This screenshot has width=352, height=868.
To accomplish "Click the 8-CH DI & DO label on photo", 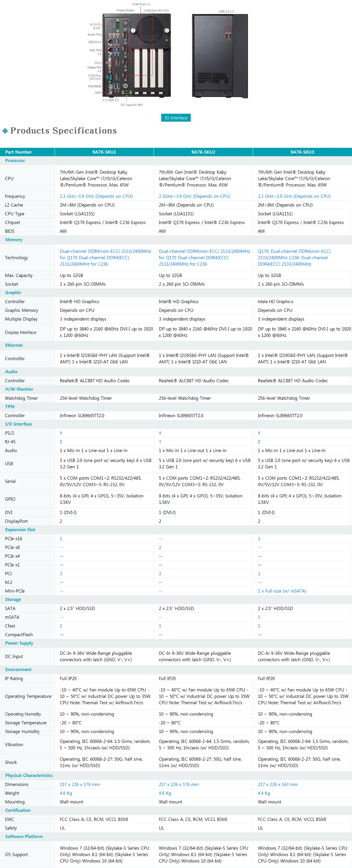I will click(x=95, y=26).
